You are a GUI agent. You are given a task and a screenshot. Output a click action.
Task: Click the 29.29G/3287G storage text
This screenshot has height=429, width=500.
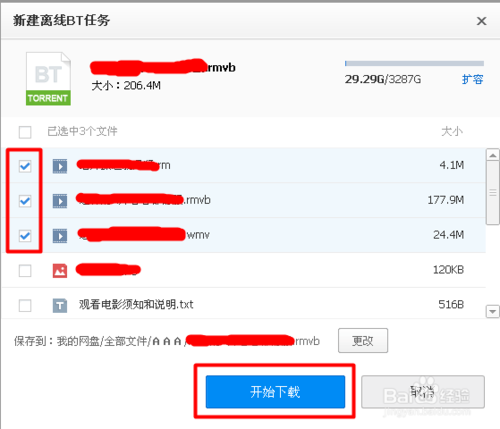[383, 79]
